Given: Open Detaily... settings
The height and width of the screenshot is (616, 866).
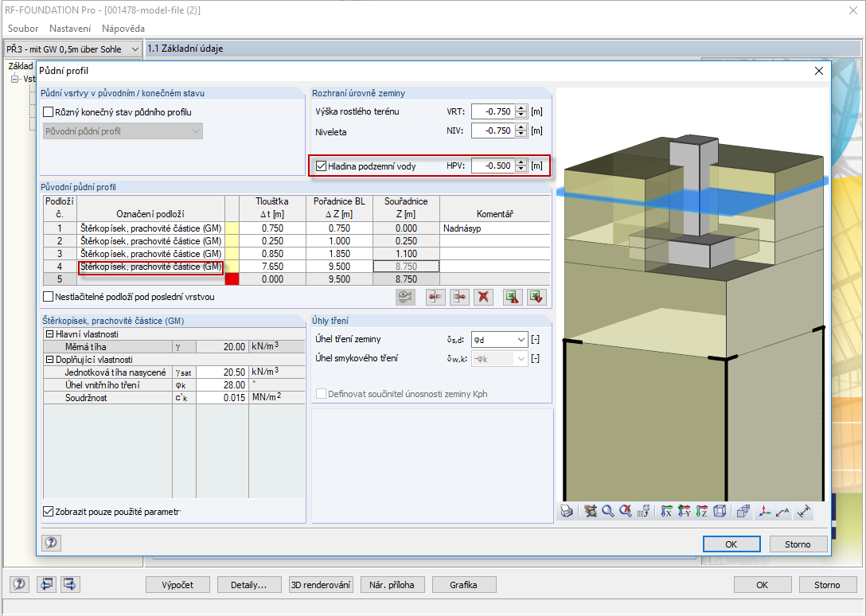Looking at the screenshot, I should 248,584.
